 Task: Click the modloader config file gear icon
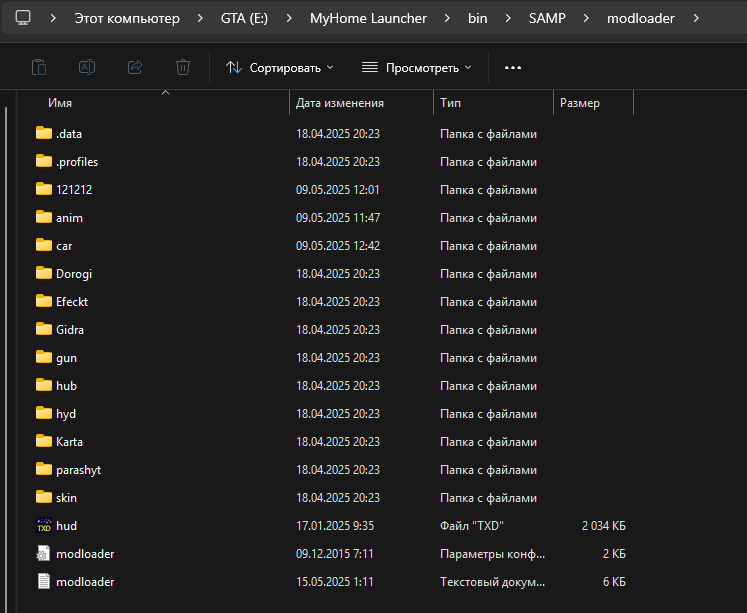[x=43, y=553]
